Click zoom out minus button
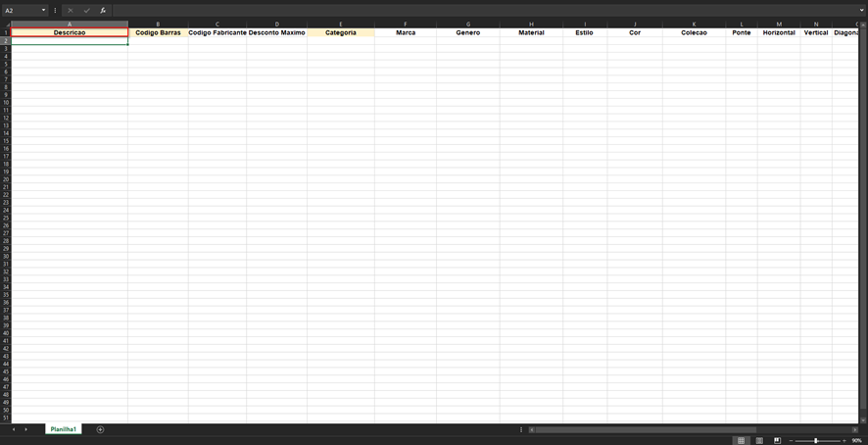 [792, 440]
